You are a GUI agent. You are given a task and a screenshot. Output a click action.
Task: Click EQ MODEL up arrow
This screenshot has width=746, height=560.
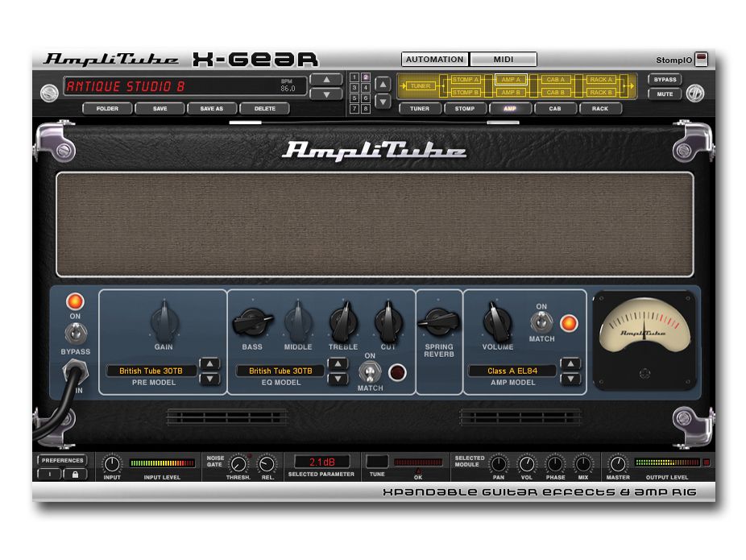coord(338,364)
